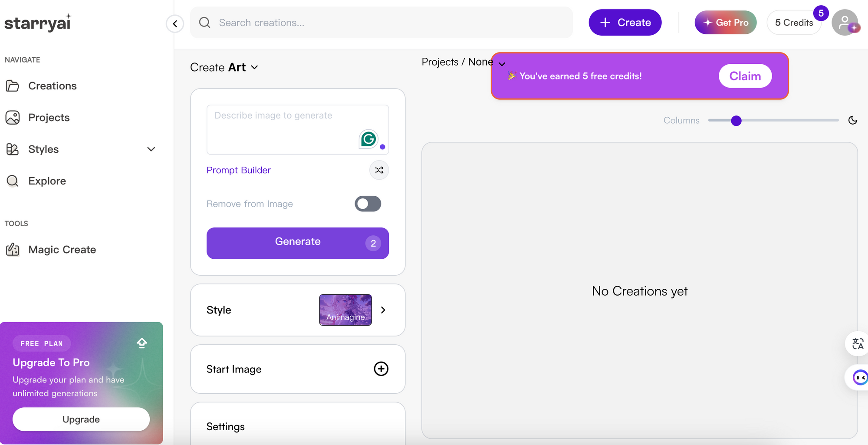Select the Animagine style thumbnail
This screenshot has height=445, width=868.
[345, 310]
